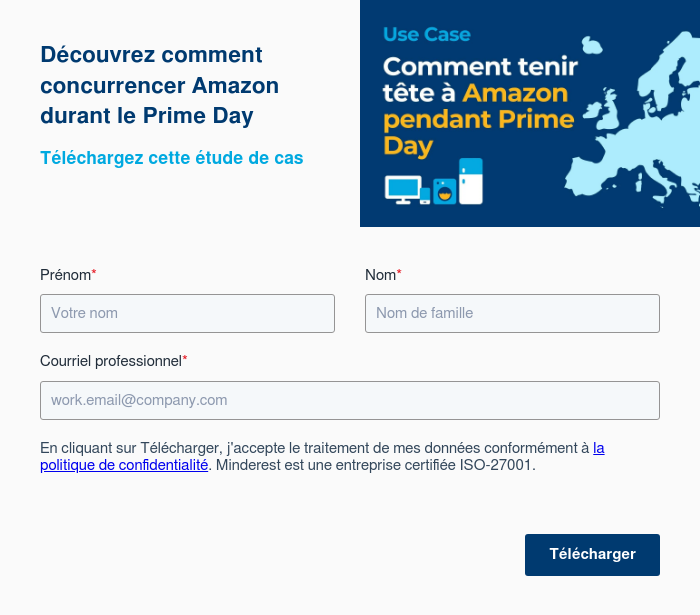Click the smartphone icon in banner
The height and width of the screenshot is (615, 700).
tap(425, 196)
